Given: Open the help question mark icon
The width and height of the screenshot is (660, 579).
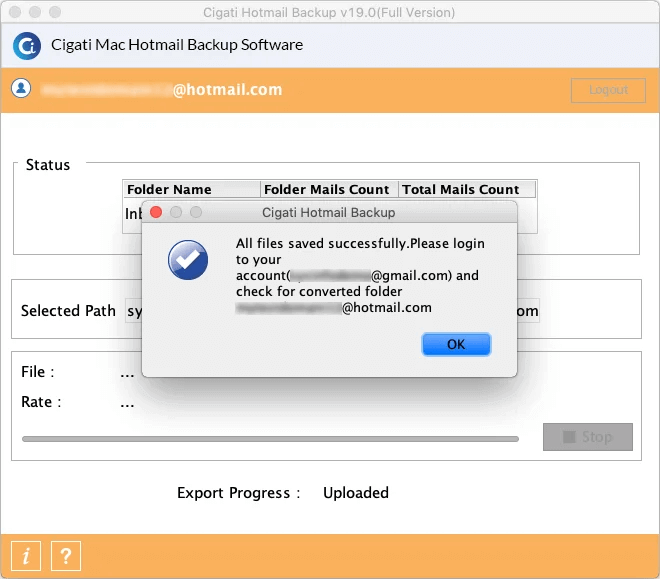Looking at the screenshot, I should coord(66,556).
